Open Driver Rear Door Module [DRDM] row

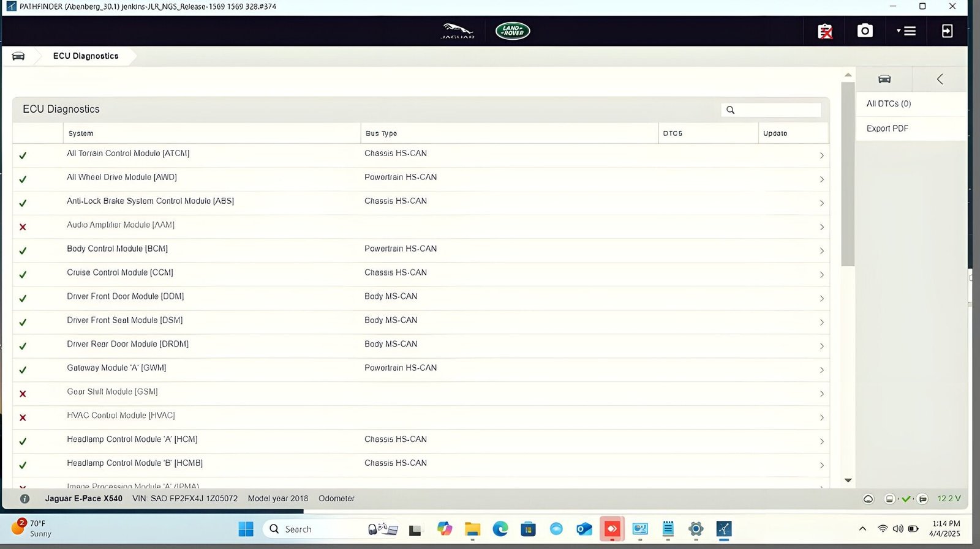click(x=421, y=346)
